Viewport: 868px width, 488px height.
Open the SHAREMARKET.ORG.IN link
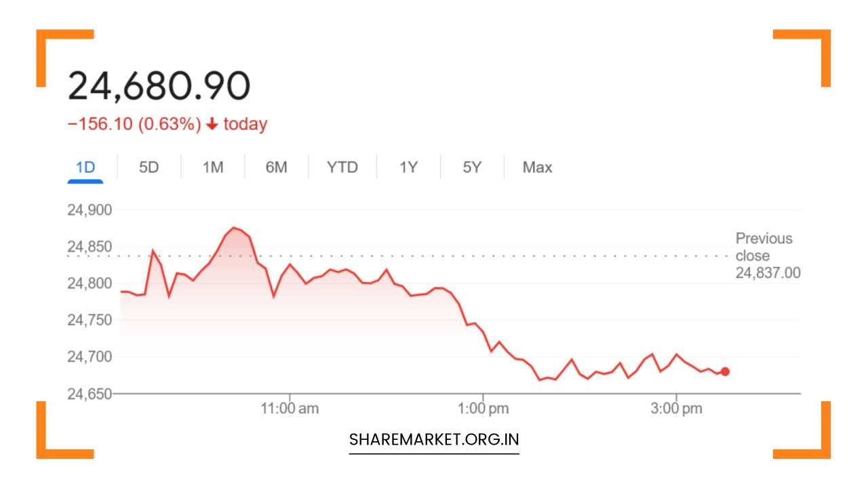(x=433, y=439)
